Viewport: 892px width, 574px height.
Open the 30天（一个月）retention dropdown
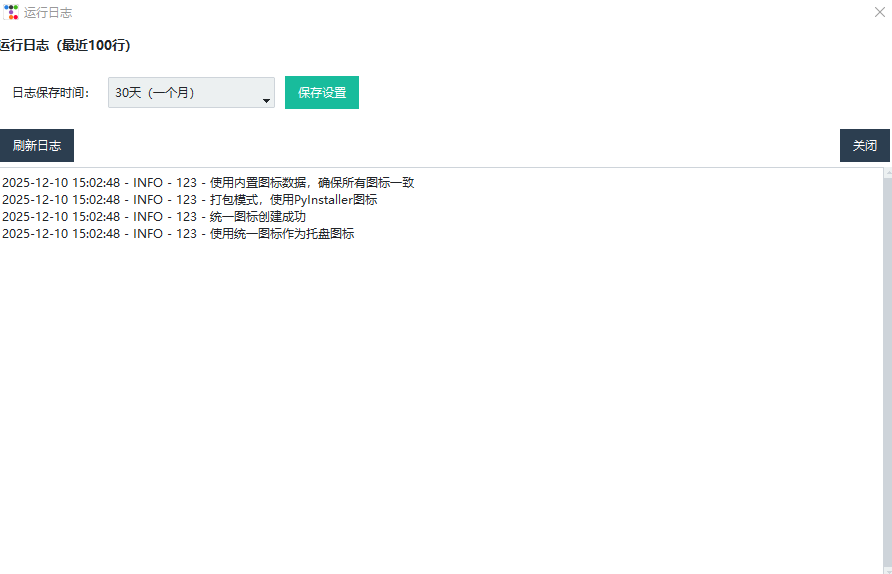[190, 92]
